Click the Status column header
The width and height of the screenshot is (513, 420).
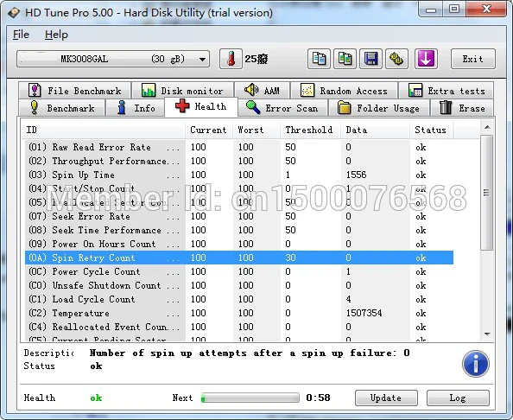pos(432,130)
